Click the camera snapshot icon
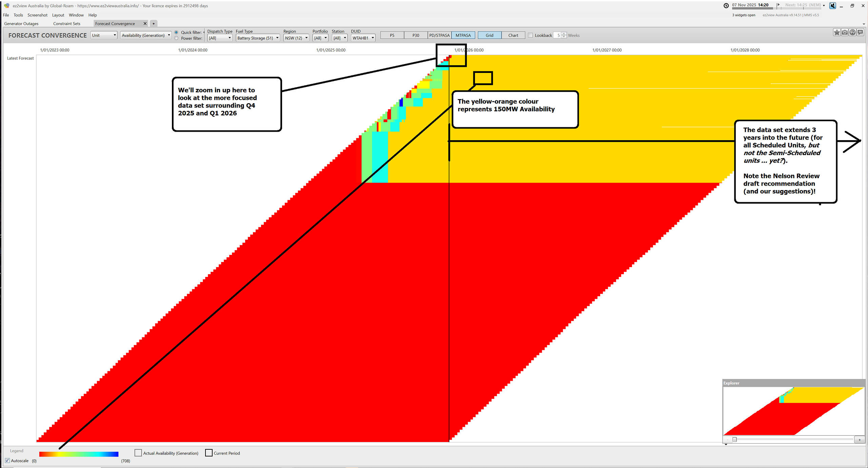The height and width of the screenshot is (468, 868). [x=845, y=32]
